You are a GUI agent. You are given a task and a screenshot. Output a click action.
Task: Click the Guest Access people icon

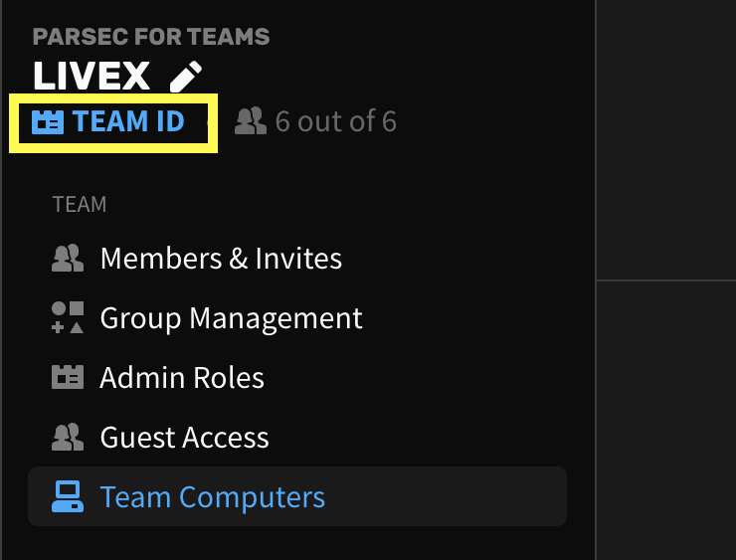pyautogui.click(x=68, y=438)
